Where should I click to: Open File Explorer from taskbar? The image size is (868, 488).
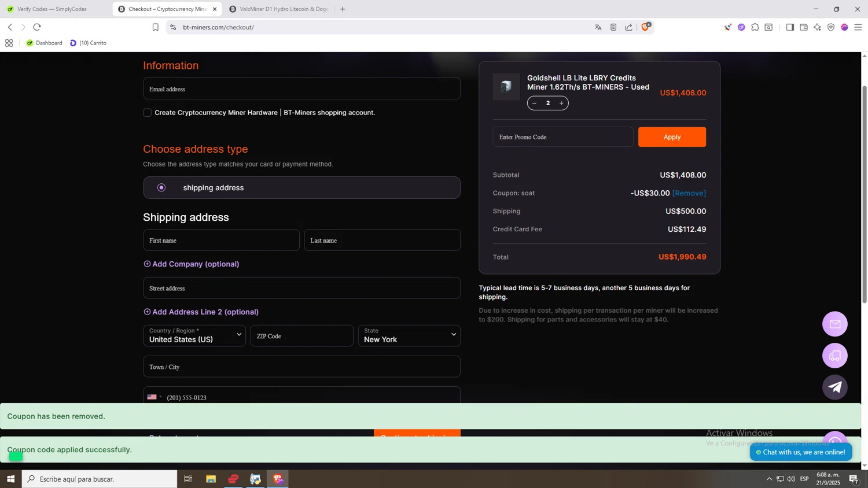pos(211,479)
